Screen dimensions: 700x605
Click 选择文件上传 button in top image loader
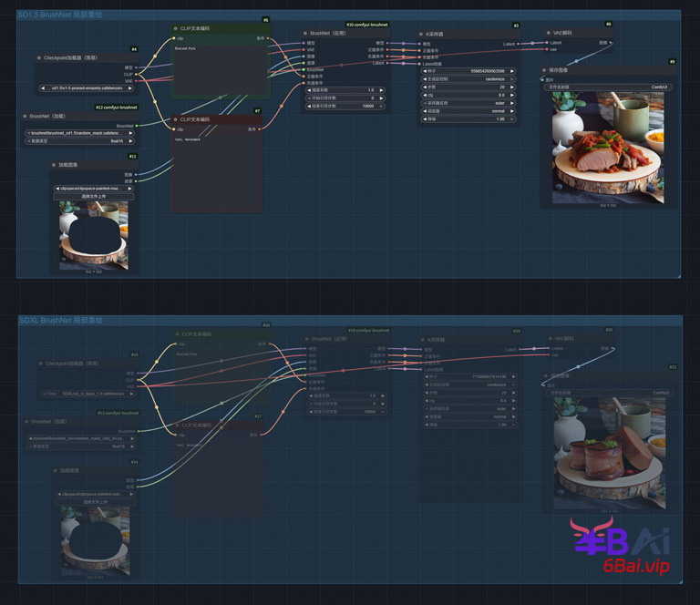click(93, 196)
